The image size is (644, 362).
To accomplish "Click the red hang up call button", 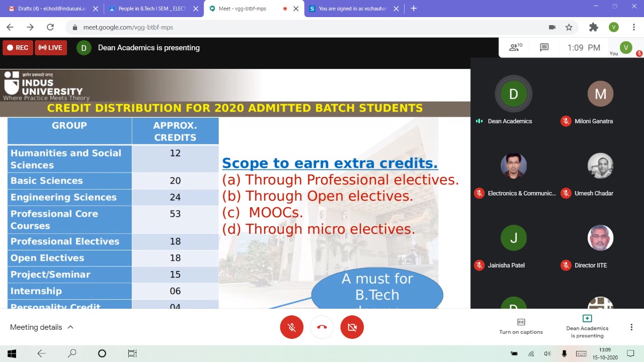I will 322,327.
